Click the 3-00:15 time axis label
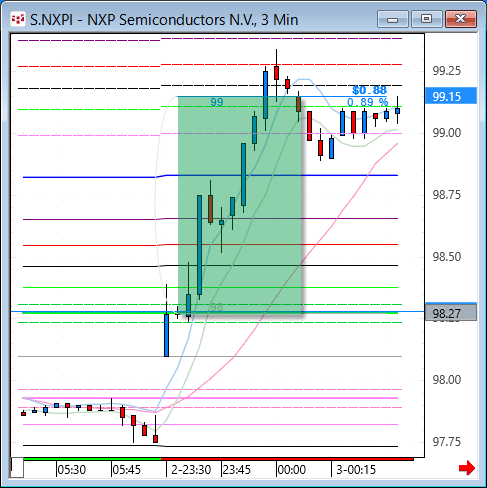This screenshot has height=488, width=487. click(x=356, y=470)
